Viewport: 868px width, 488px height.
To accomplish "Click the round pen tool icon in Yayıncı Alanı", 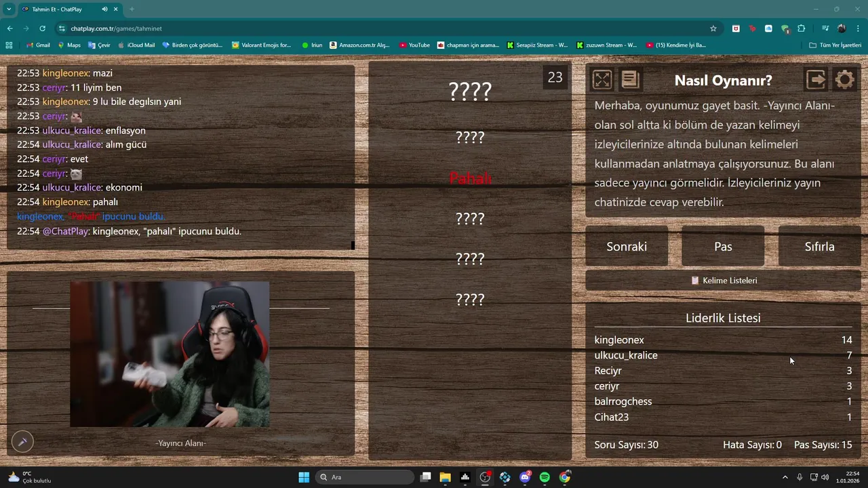I will [x=22, y=442].
